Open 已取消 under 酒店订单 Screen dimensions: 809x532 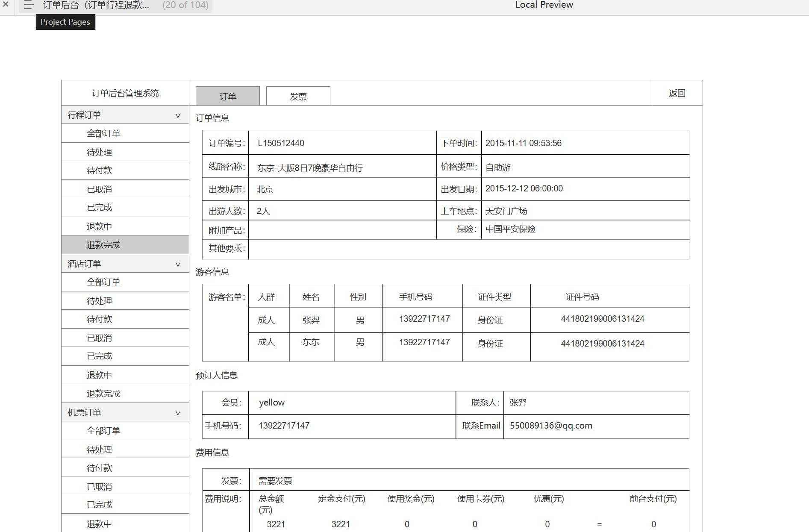pos(99,338)
